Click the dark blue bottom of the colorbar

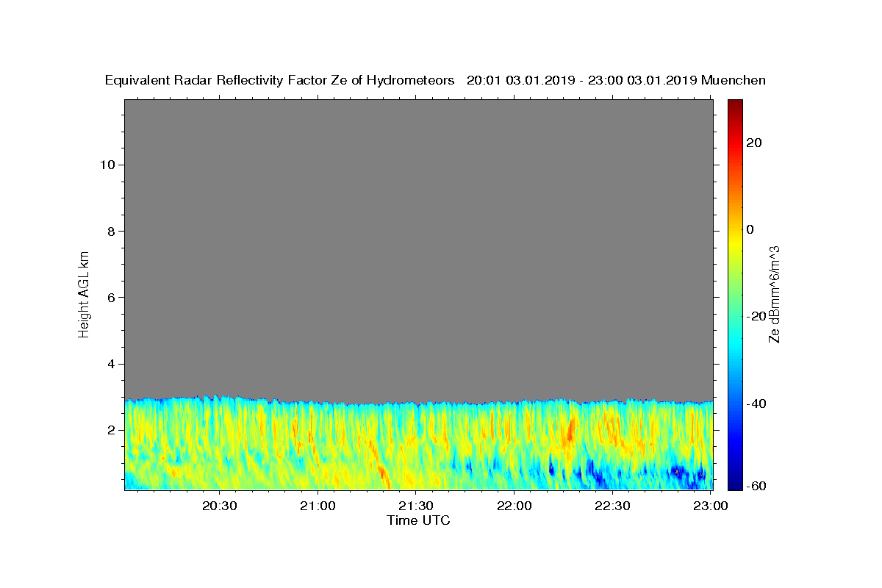click(734, 484)
